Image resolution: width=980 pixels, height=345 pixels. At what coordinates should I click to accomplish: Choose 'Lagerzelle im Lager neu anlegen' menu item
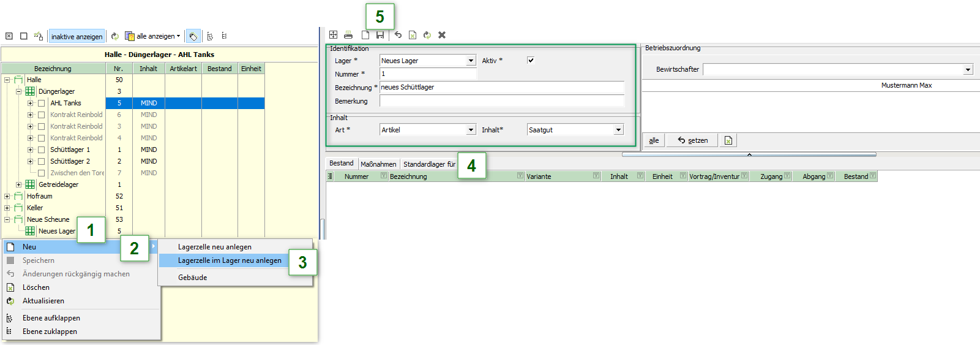[x=230, y=260]
